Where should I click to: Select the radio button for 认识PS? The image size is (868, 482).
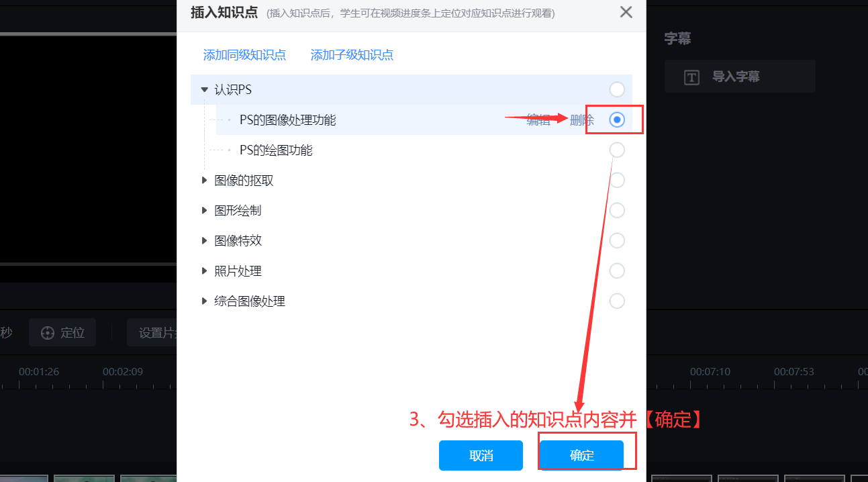point(617,90)
